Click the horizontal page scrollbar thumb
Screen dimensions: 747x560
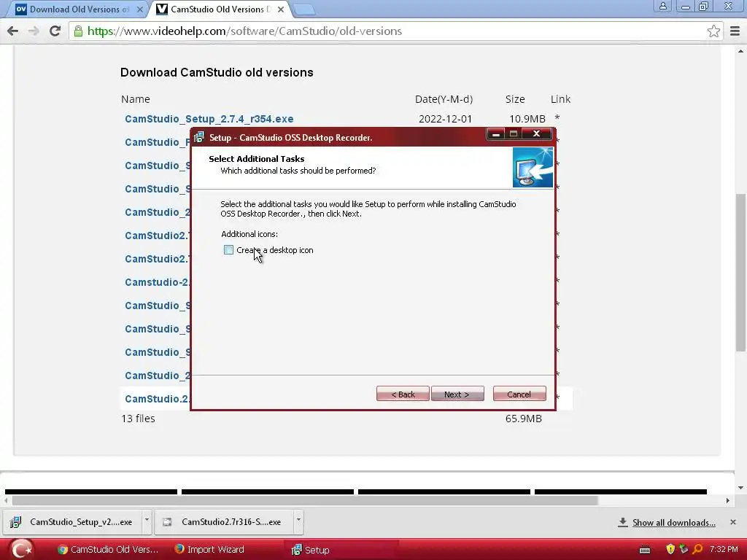pos(305,500)
